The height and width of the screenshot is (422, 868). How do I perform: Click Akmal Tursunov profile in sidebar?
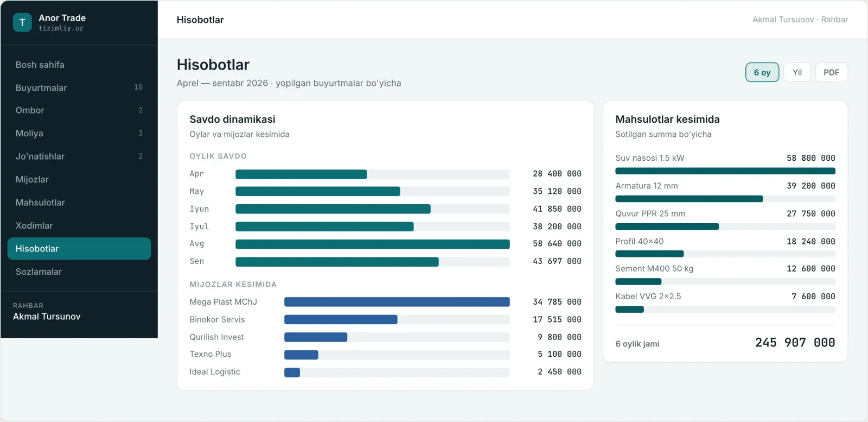[x=47, y=312]
